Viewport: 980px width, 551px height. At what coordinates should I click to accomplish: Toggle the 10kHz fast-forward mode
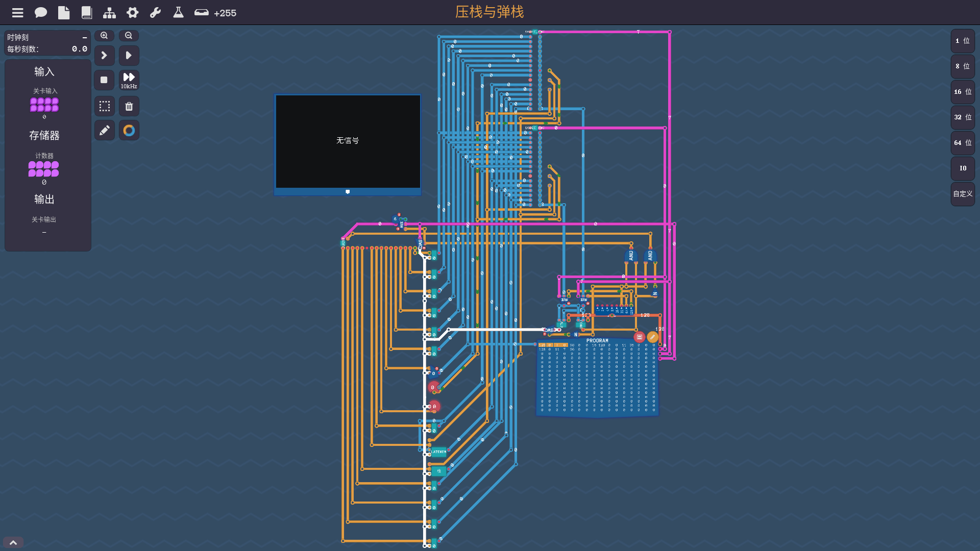129,80
